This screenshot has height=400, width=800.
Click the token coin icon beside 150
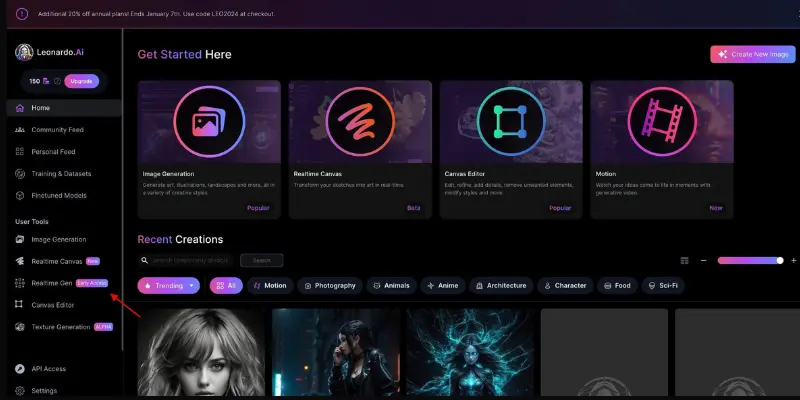(46, 81)
